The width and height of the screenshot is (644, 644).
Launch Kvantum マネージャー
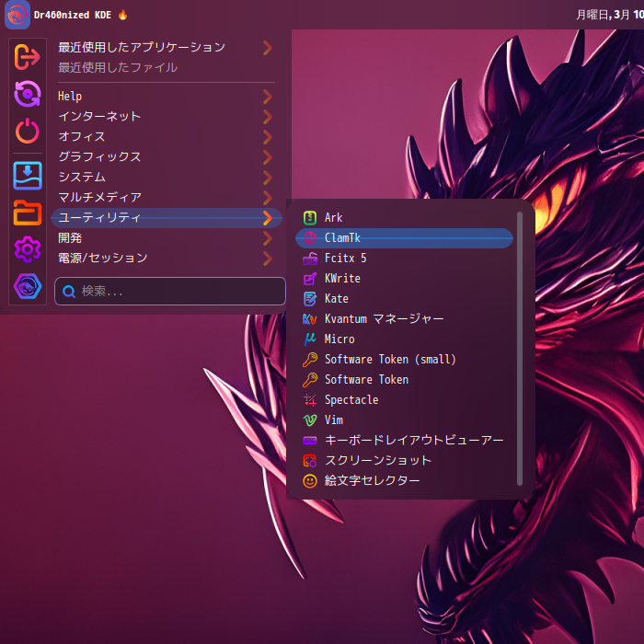tap(404, 318)
